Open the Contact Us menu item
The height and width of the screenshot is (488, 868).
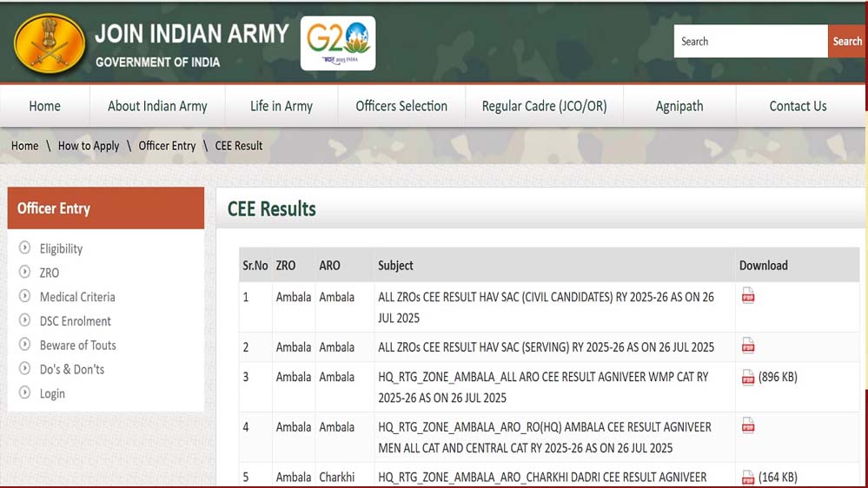(798, 106)
